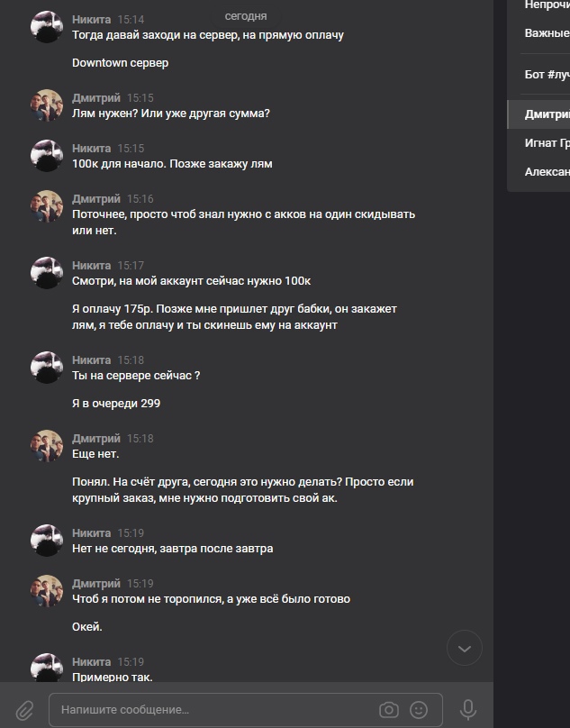Click Дмитрий's avatar beside the 15:19 message
Image resolution: width=570 pixels, height=728 pixels.
pyautogui.click(x=47, y=591)
